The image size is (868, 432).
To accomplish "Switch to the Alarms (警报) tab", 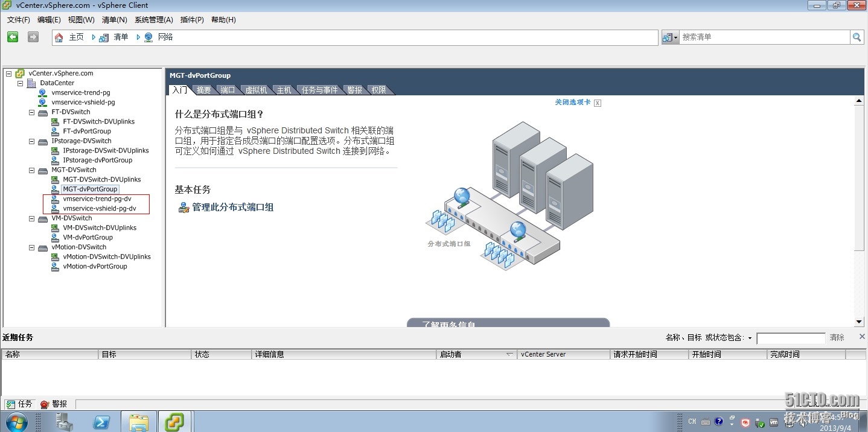I will point(355,90).
